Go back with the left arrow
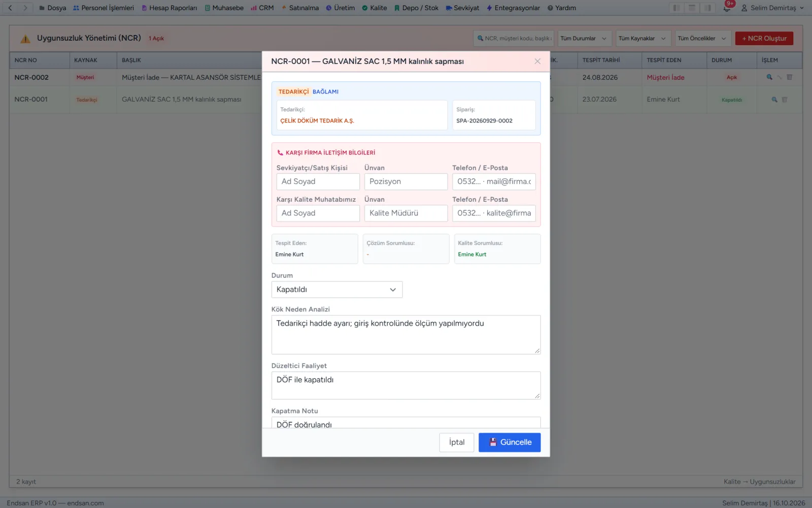The width and height of the screenshot is (812, 508). pyautogui.click(x=10, y=8)
